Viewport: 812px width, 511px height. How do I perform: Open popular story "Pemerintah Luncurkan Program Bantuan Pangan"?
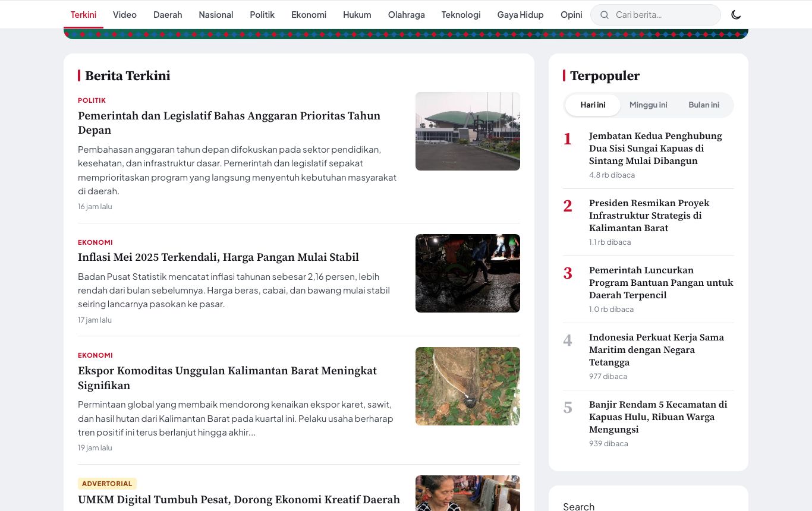coord(661,283)
